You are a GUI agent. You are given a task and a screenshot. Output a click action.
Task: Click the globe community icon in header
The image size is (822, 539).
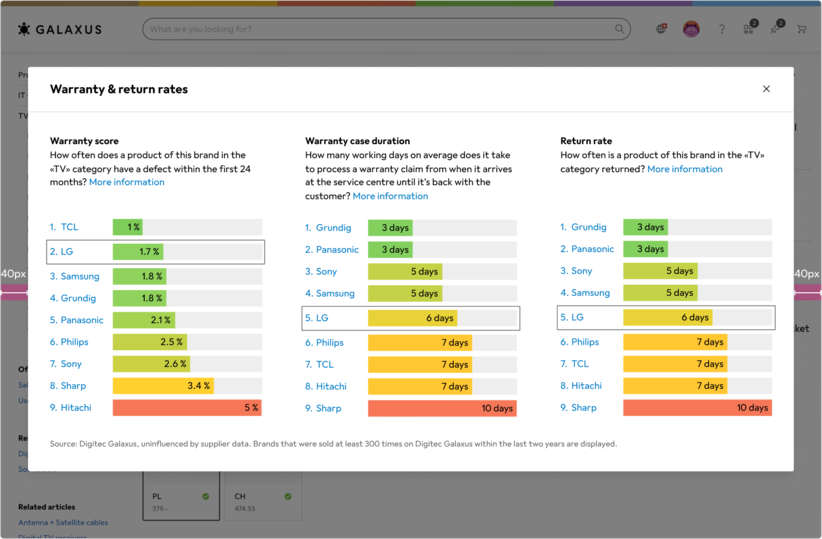point(661,30)
